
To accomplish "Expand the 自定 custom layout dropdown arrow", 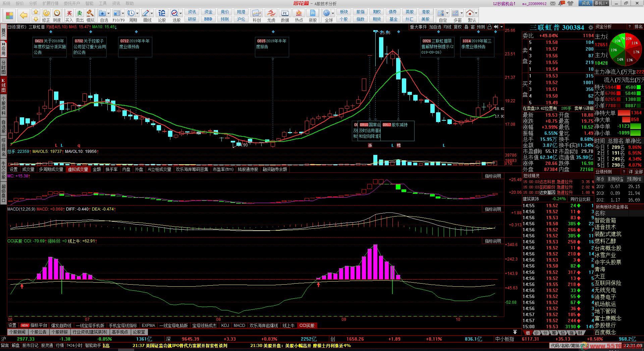I will [x=447, y=13].
